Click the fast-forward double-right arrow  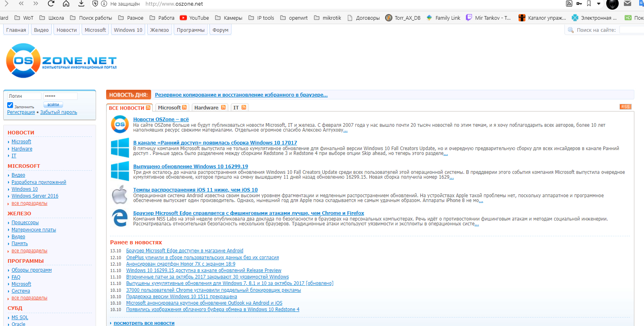(36, 4)
